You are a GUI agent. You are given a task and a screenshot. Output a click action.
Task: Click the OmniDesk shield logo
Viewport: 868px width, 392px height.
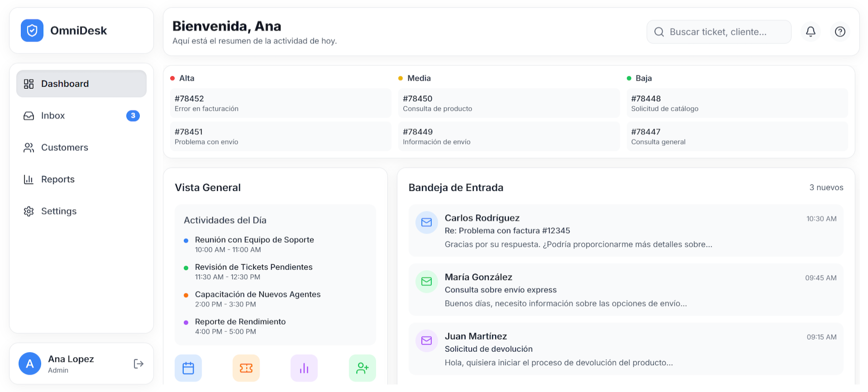pos(32,31)
